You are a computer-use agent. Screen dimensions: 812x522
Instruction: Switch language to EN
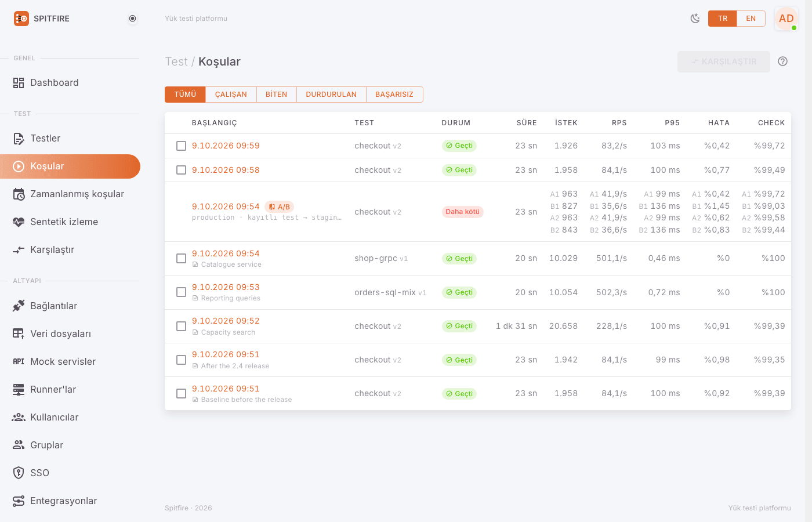pos(751,19)
